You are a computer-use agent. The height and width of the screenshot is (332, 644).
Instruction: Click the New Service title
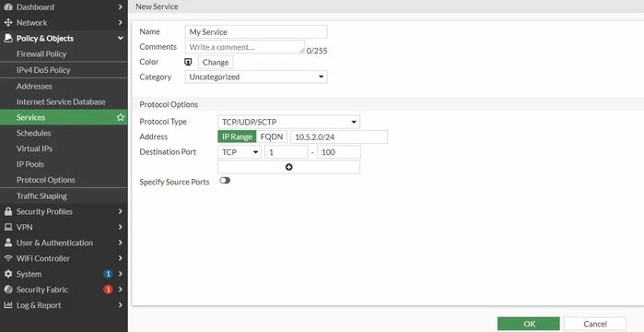(157, 6)
